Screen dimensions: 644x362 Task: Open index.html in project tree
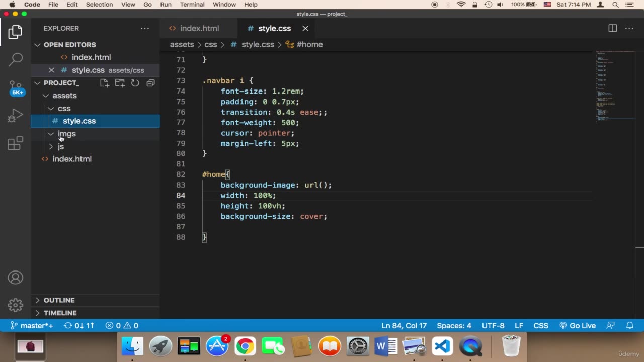coord(72,159)
